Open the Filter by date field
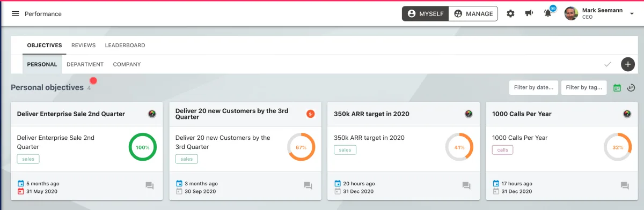Viewport: 644px width, 210px height. 533,87
